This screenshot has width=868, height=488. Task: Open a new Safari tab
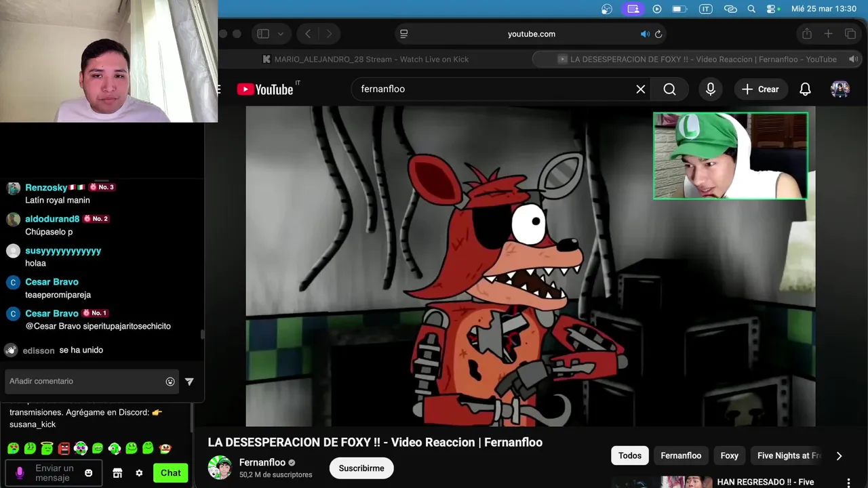[828, 34]
